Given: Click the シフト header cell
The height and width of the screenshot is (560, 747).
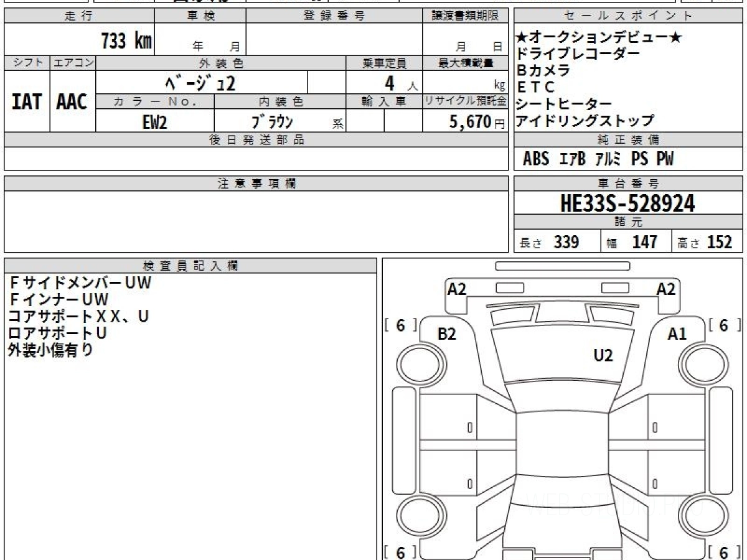Looking at the screenshot, I should [x=27, y=63].
